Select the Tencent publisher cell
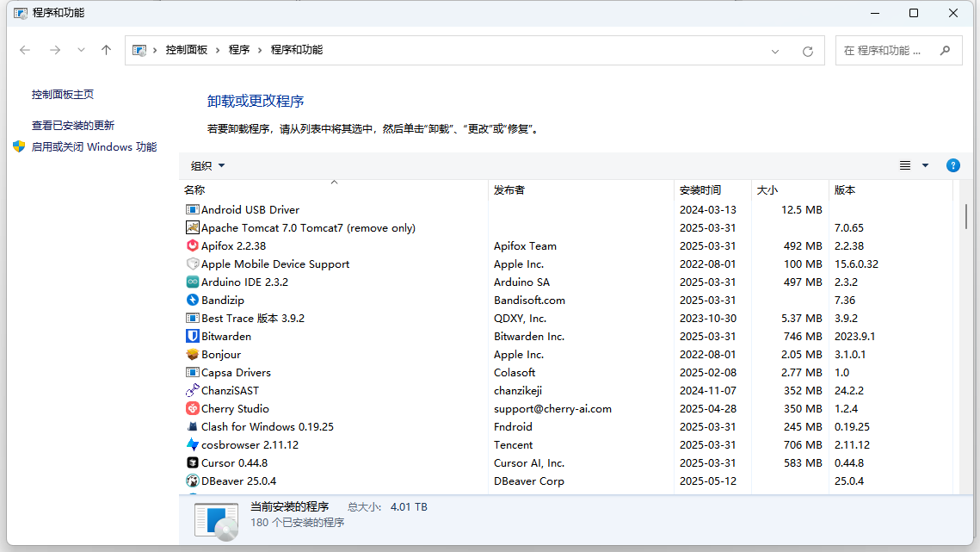 point(513,445)
